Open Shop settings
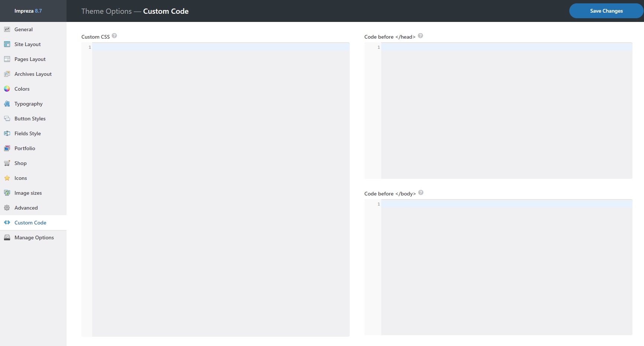 click(x=33, y=163)
